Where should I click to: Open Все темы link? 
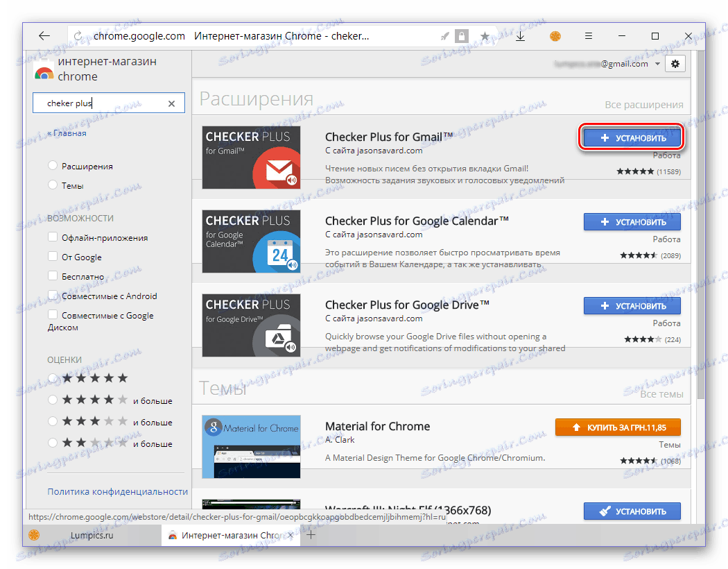661,394
